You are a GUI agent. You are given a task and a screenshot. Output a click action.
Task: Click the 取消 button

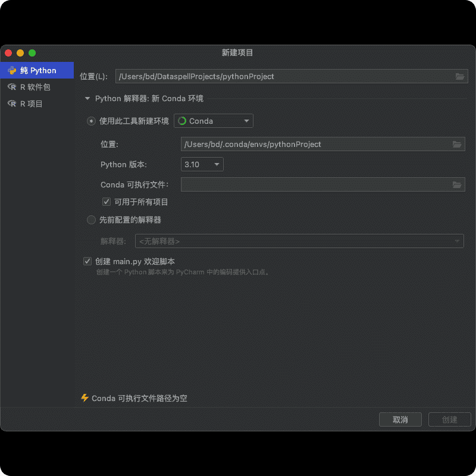pyautogui.click(x=400, y=419)
